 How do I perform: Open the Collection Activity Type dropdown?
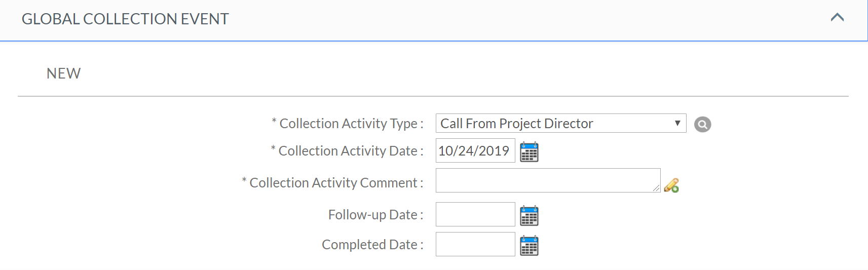[560, 124]
